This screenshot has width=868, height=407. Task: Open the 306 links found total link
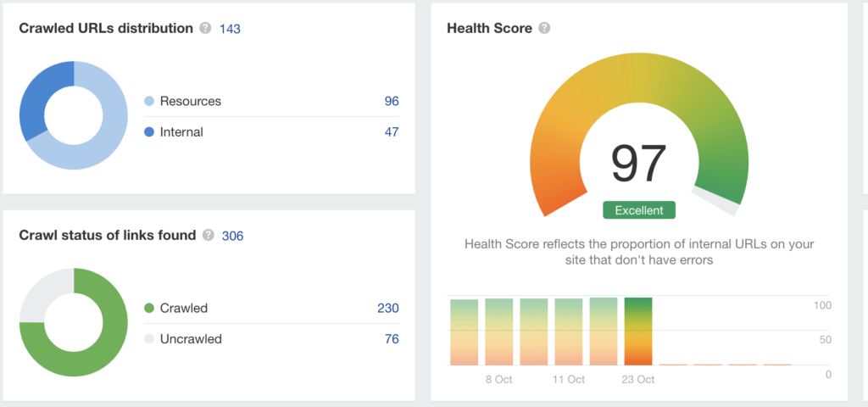coord(232,236)
